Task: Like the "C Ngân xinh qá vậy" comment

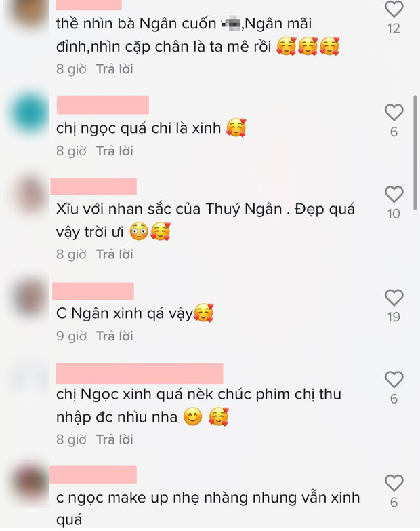Action: 394,297
